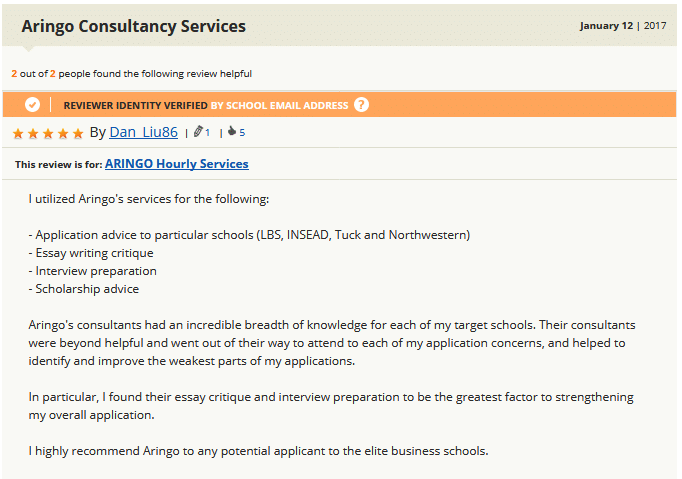Viewport: 682px width, 479px height.
Task: Select the third orange rating star
Action: click(48, 133)
